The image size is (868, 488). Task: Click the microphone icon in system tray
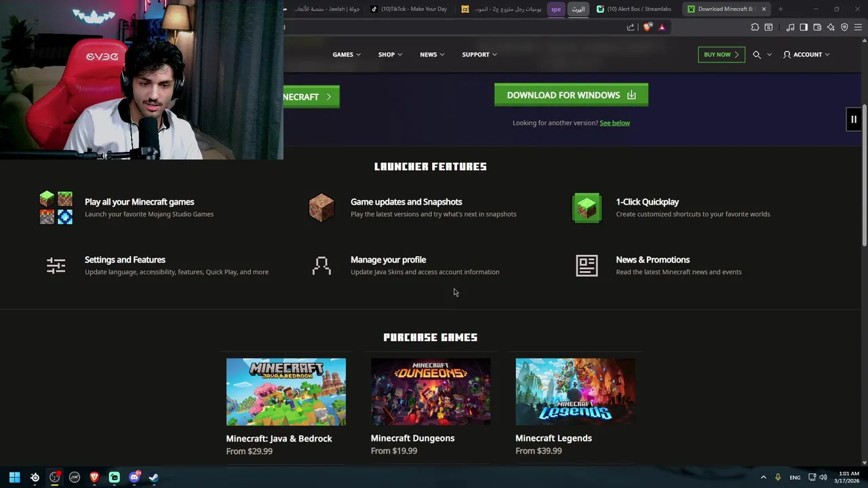(778, 477)
